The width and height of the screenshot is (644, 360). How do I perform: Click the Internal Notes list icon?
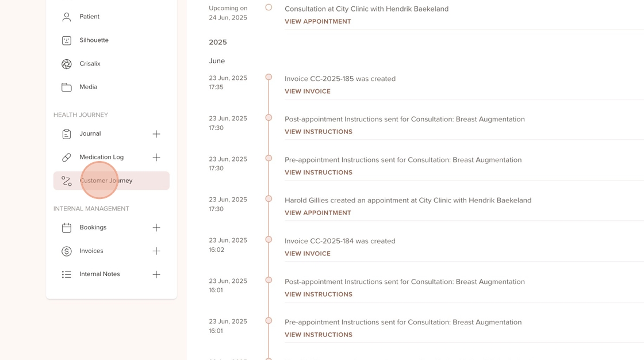67,275
